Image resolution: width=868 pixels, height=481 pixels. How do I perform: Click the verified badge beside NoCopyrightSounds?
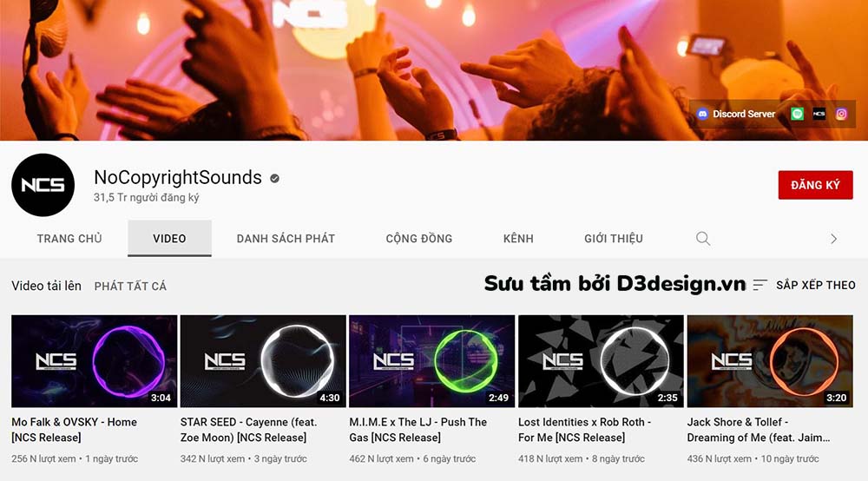(274, 178)
